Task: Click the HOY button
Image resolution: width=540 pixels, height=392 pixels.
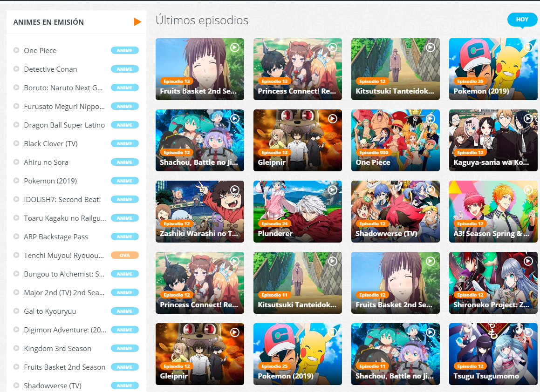Action: tap(522, 20)
